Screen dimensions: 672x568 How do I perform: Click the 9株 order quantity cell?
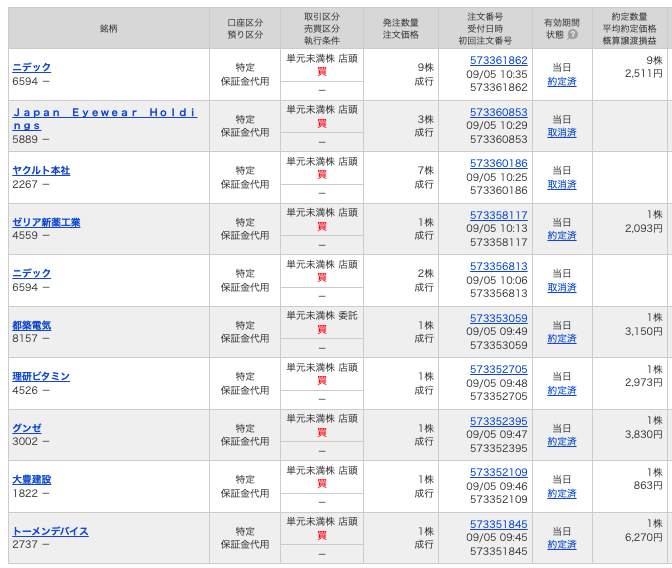pyautogui.click(x=426, y=67)
